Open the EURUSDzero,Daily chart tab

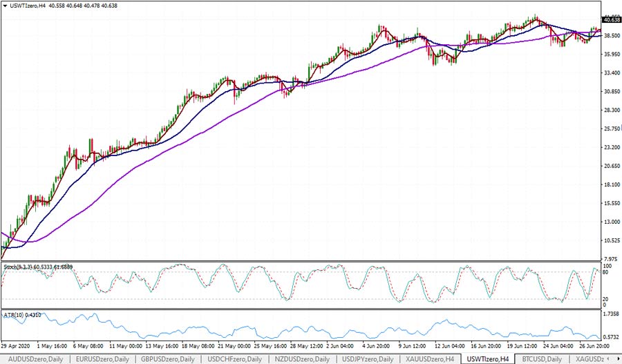pyautogui.click(x=103, y=359)
